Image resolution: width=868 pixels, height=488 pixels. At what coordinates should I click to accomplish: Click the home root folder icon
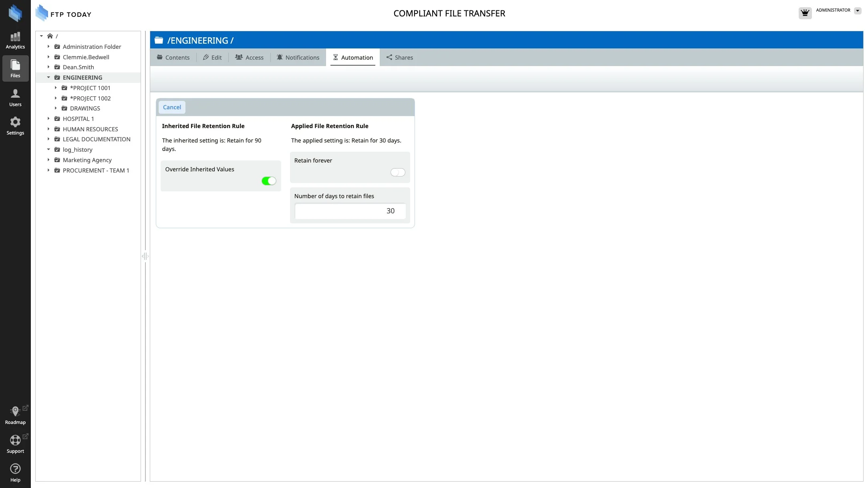point(50,36)
